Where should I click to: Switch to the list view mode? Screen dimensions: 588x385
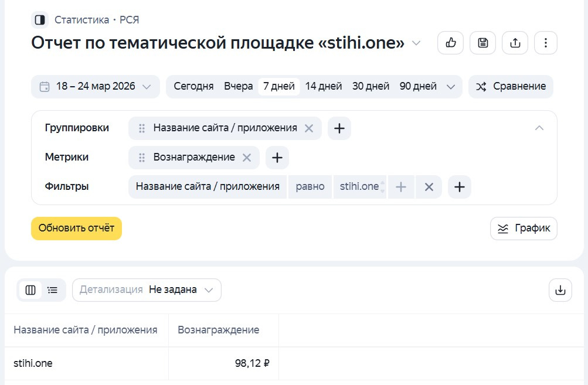(53, 290)
